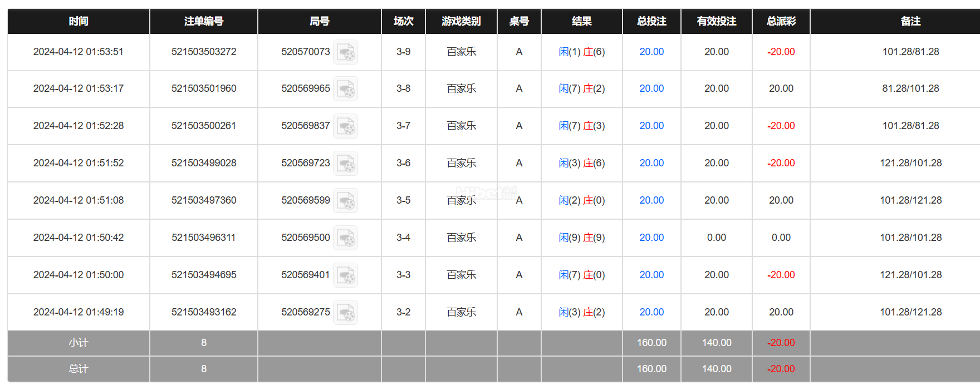
Task: Open video replay icon for round 520569275
Action: coord(345,313)
